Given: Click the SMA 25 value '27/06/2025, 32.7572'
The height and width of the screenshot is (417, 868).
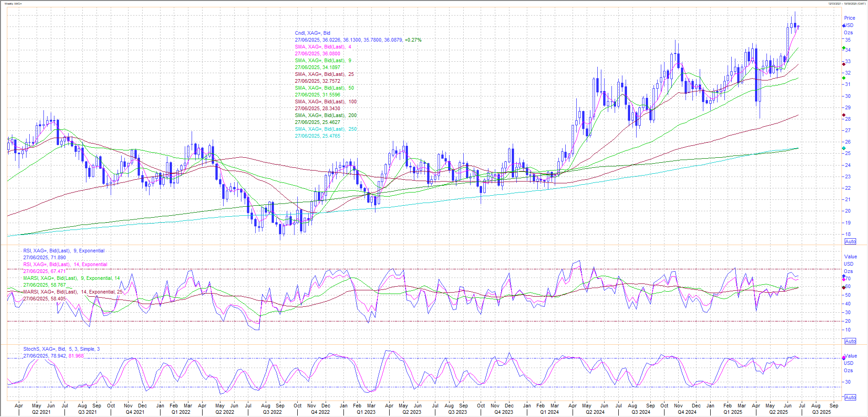Looking at the screenshot, I should (x=317, y=81).
